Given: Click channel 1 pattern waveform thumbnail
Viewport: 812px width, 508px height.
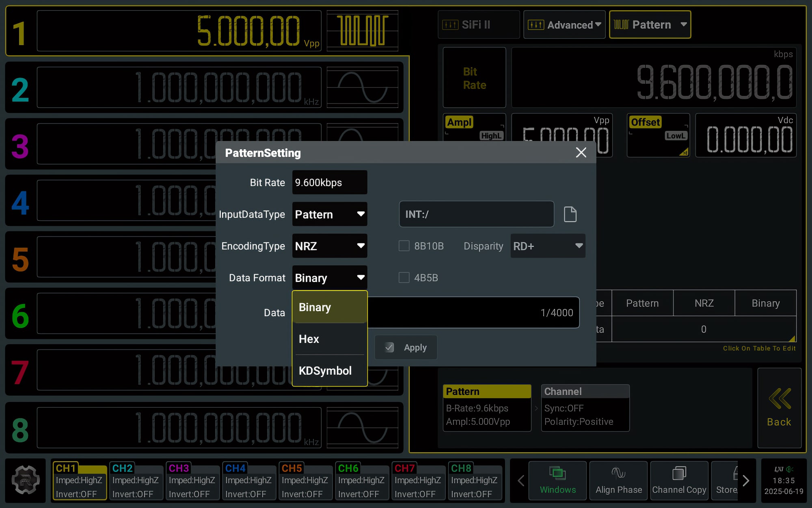Looking at the screenshot, I should pos(362,30).
